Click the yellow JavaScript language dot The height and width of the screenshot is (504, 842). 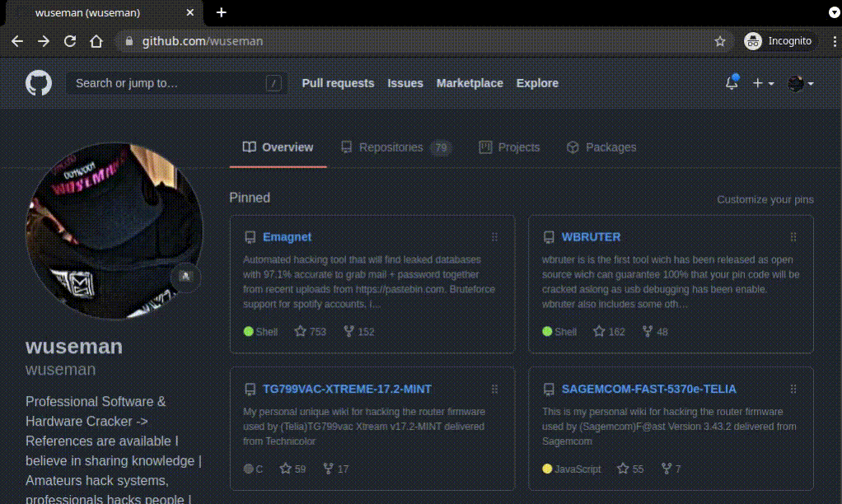coord(548,468)
